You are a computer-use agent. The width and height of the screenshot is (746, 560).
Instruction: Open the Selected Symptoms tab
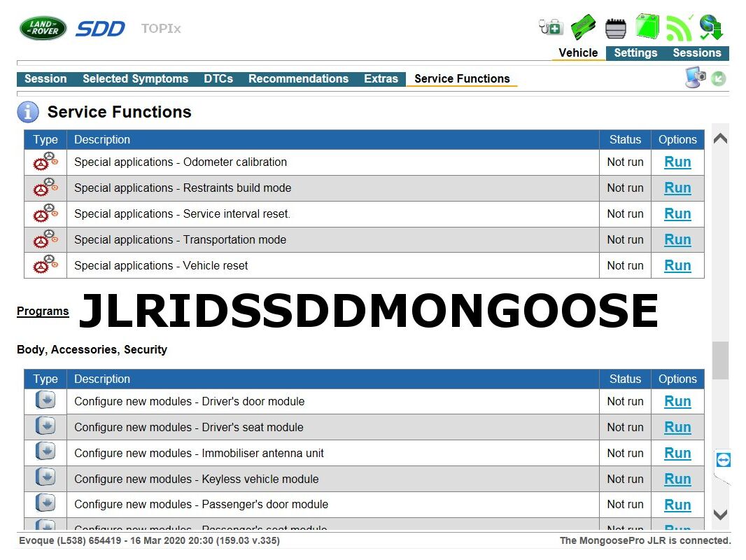pyautogui.click(x=136, y=78)
